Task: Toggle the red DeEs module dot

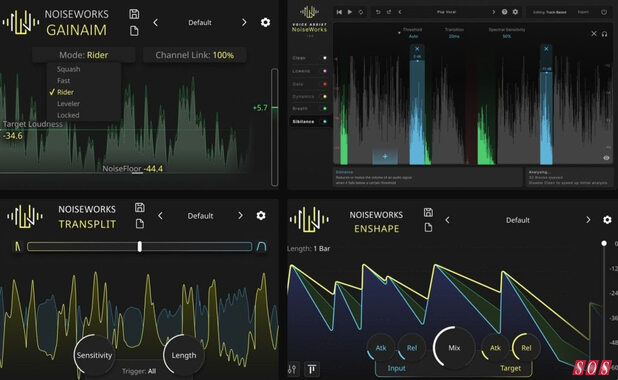Action: pyautogui.click(x=325, y=84)
